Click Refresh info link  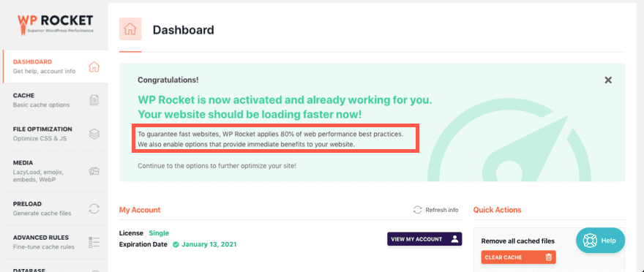click(x=435, y=210)
